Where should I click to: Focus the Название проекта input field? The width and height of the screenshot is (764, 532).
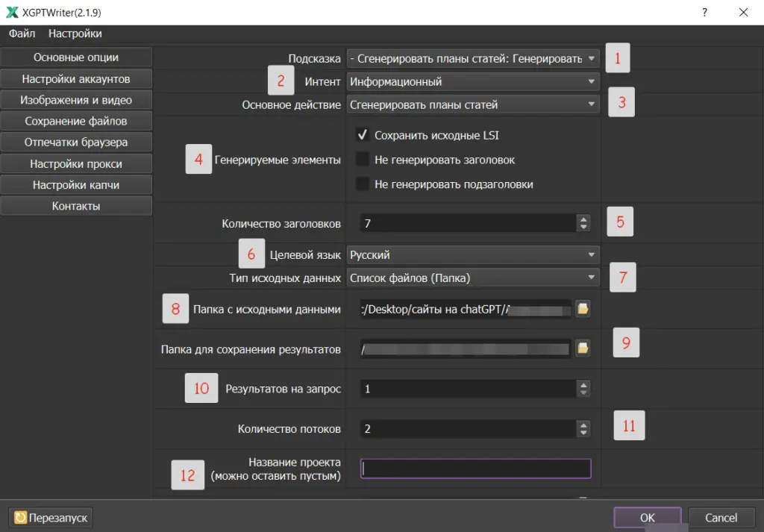point(475,469)
